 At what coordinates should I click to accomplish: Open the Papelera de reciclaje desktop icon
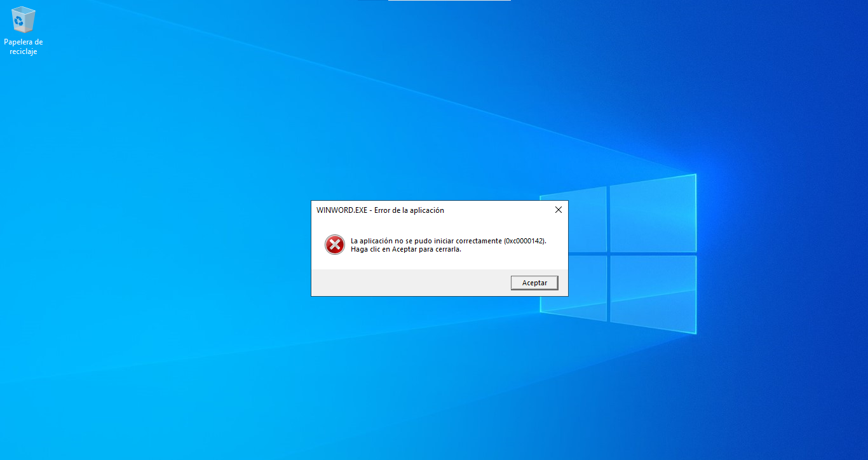(x=24, y=30)
